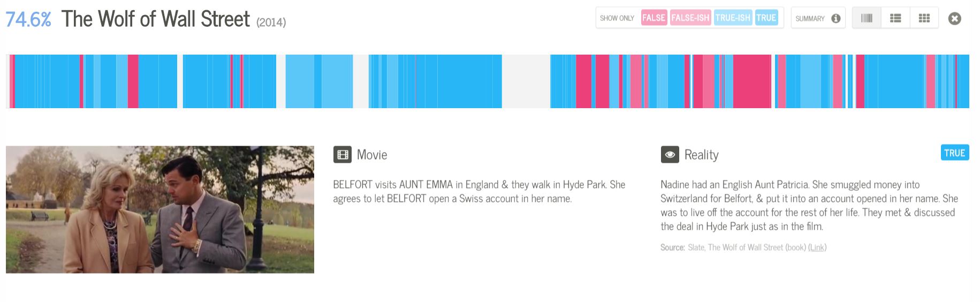
Task: Click the Reality eye icon
Action: [670, 155]
